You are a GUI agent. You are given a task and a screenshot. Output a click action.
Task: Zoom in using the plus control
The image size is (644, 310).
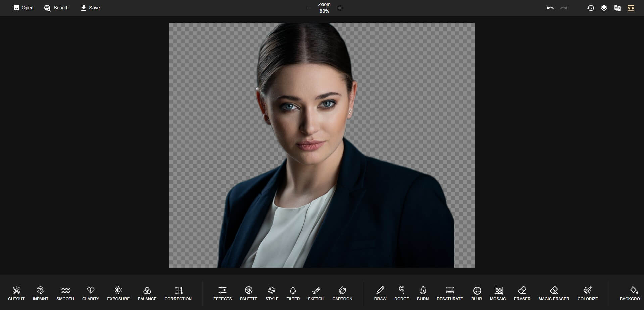click(x=340, y=8)
